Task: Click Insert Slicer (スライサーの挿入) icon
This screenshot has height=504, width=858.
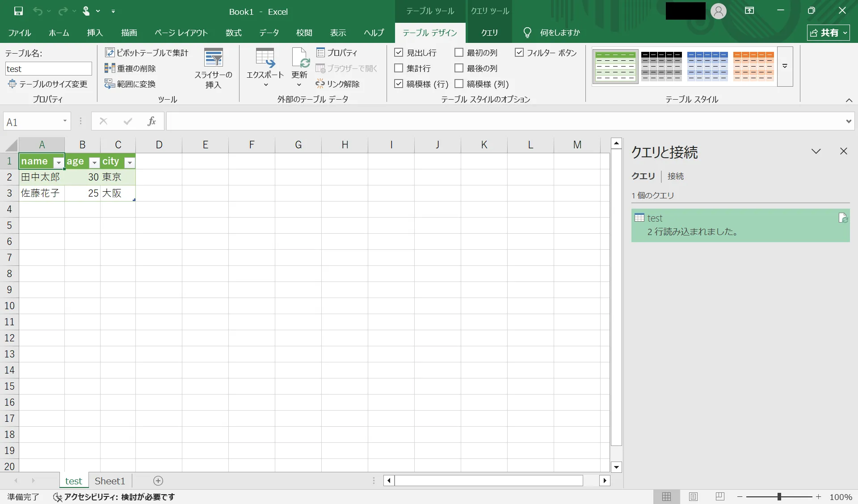Action: pyautogui.click(x=214, y=58)
